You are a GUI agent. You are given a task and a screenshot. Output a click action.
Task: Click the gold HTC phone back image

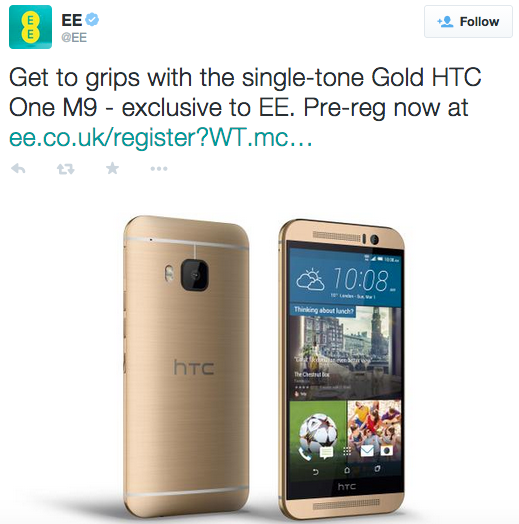tap(186, 366)
